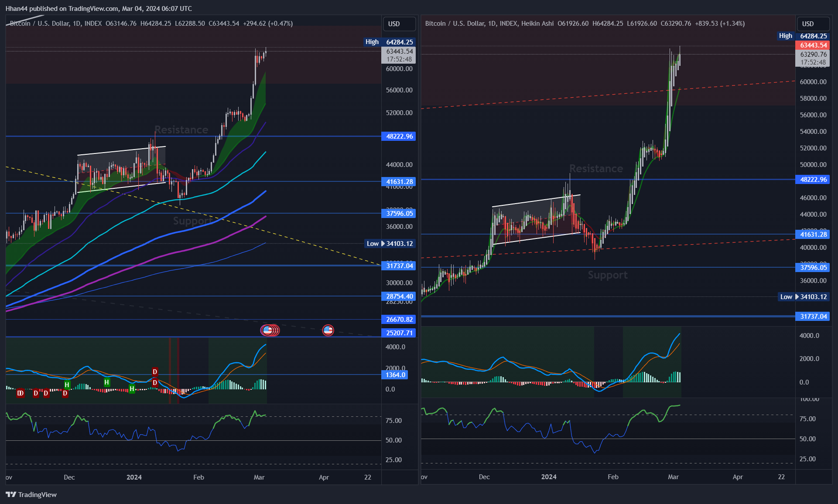838x504 pixels.
Task: Click the 52000.00 price scale value on left chart
Action: coord(399,113)
